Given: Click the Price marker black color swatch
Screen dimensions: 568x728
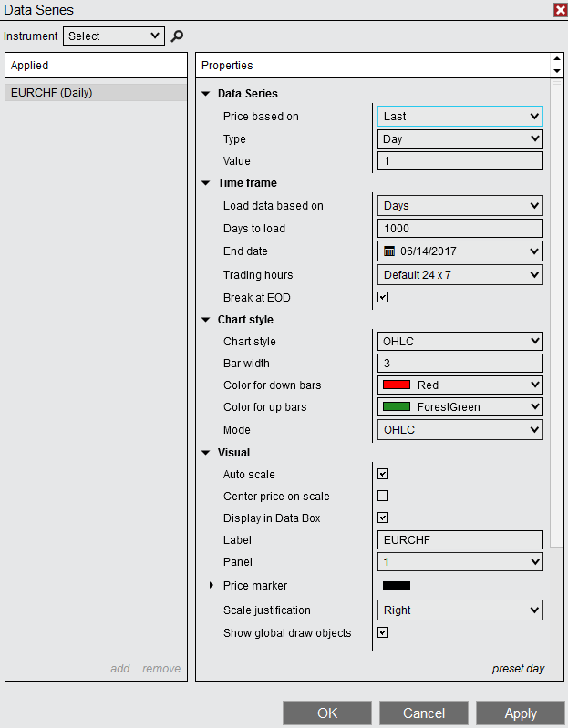Looking at the screenshot, I should tap(397, 586).
